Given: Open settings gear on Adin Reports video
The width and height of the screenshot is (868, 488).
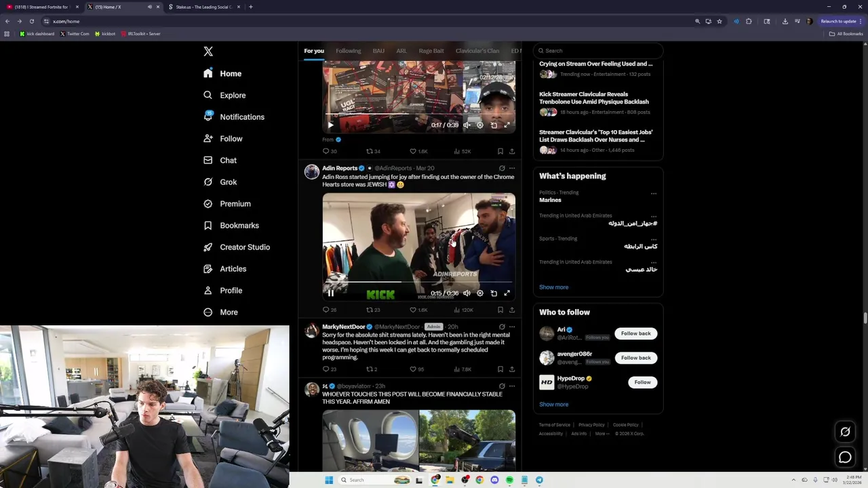Looking at the screenshot, I should pos(480,293).
